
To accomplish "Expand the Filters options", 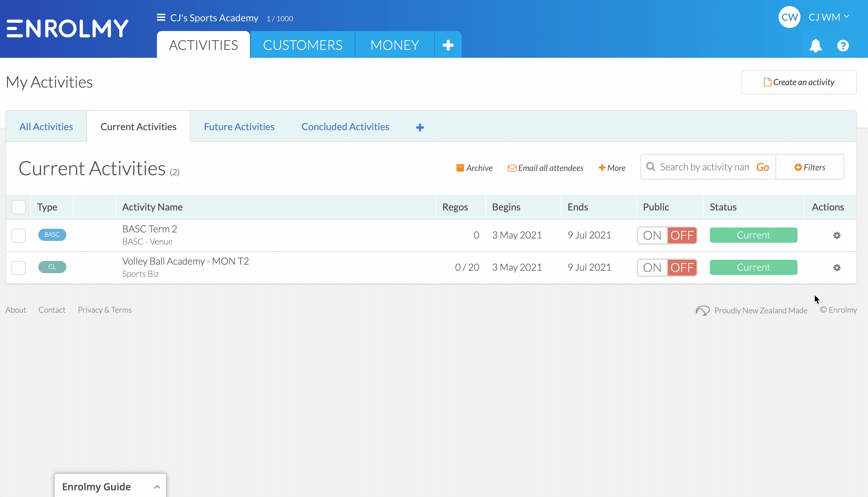I will [810, 167].
